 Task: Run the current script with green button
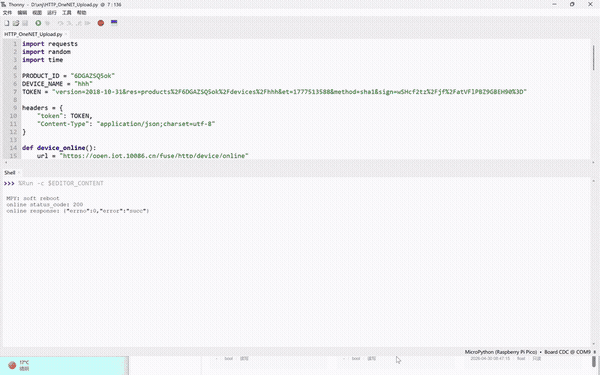38,23
